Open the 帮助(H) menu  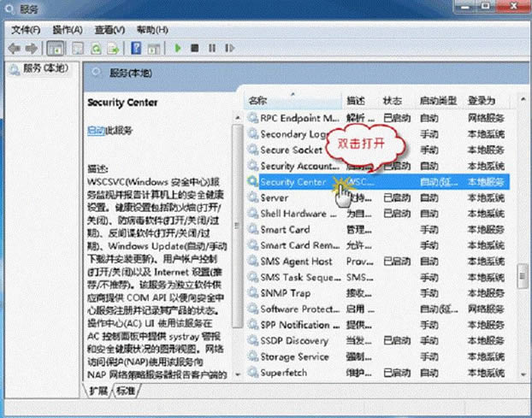pyautogui.click(x=152, y=30)
